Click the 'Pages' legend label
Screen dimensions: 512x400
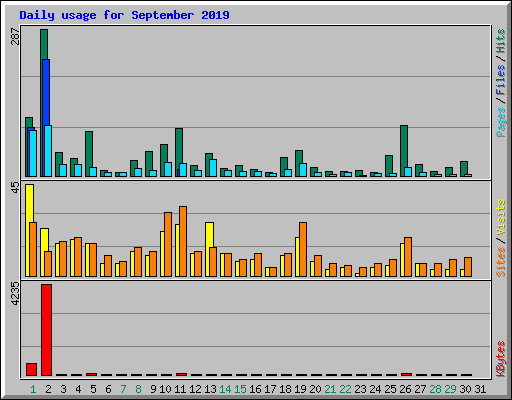[500, 122]
